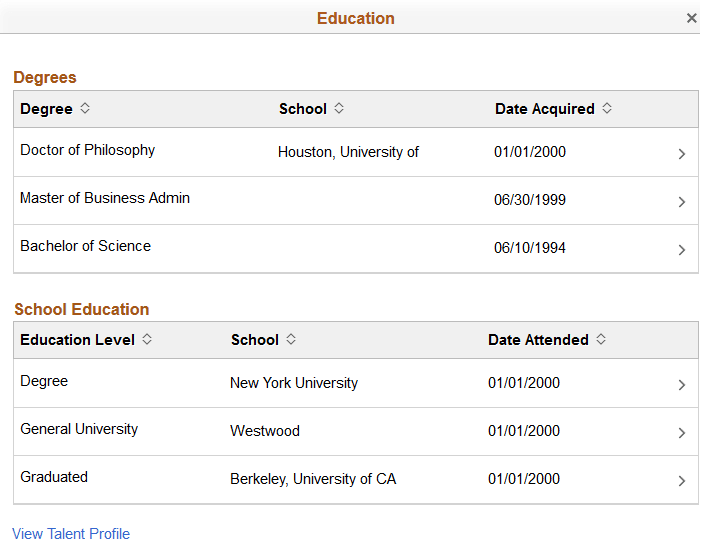Image resolution: width=710 pixels, height=550 pixels.
Task: Click the Date Acquired column header
Action: (x=545, y=109)
